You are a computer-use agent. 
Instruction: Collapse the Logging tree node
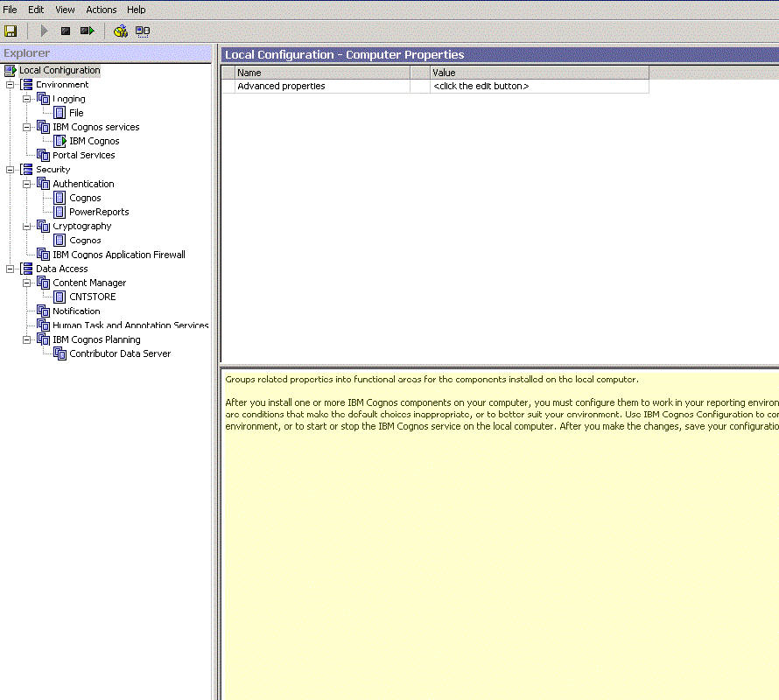click(27, 99)
